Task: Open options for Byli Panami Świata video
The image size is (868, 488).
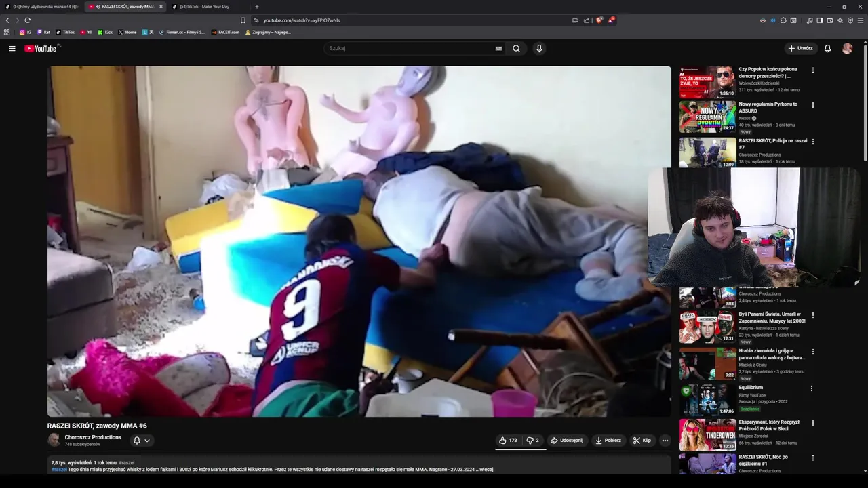Action: [x=812, y=315]
